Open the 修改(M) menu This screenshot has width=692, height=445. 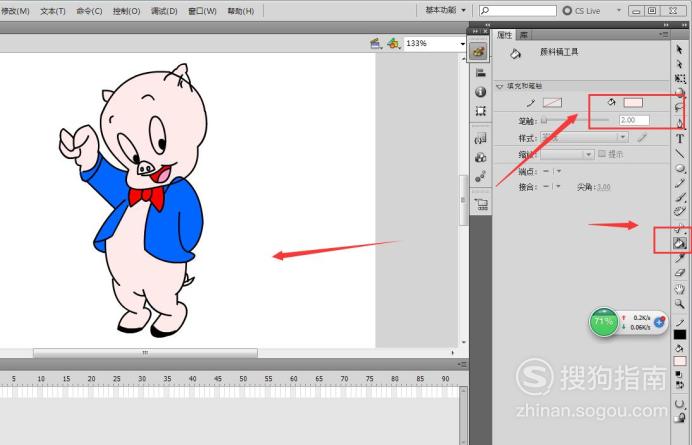coord(15,11)
